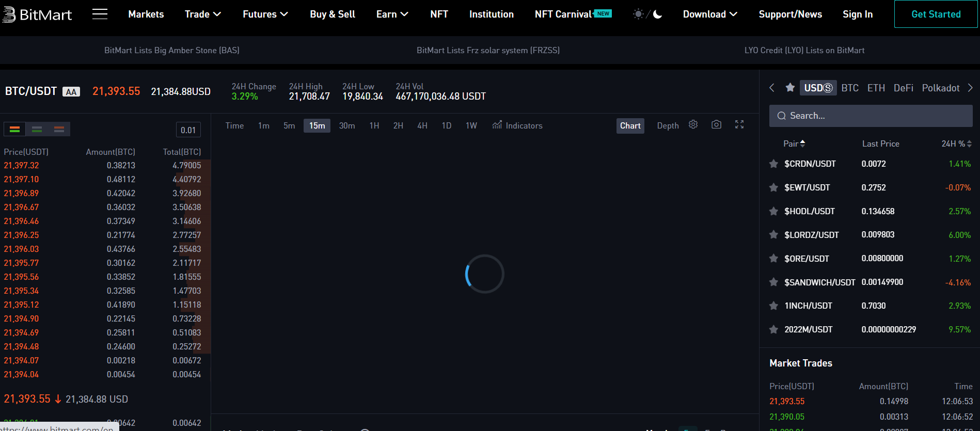Click Sign In link

coord(858,14)
